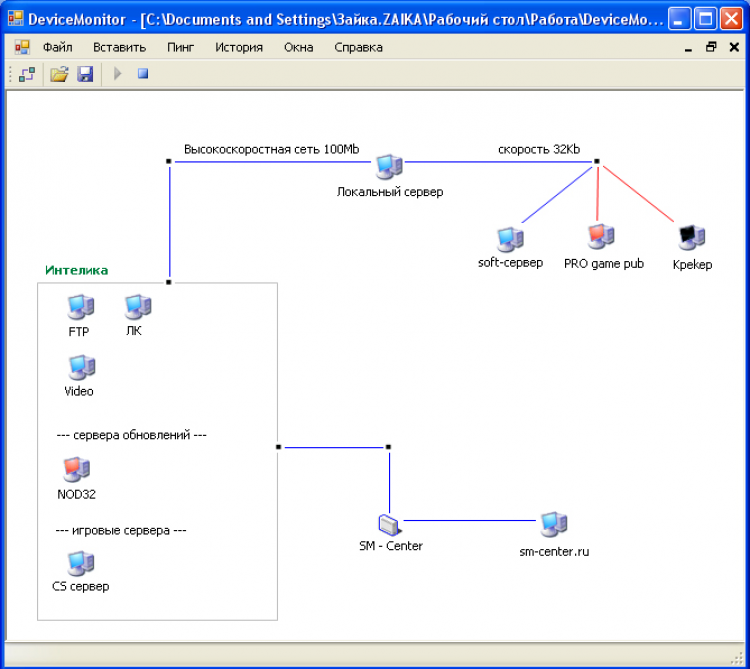The height and width of the screenshot is (669, 750).
Task: Click line node on Интелика box right edge
Action: 278,447
